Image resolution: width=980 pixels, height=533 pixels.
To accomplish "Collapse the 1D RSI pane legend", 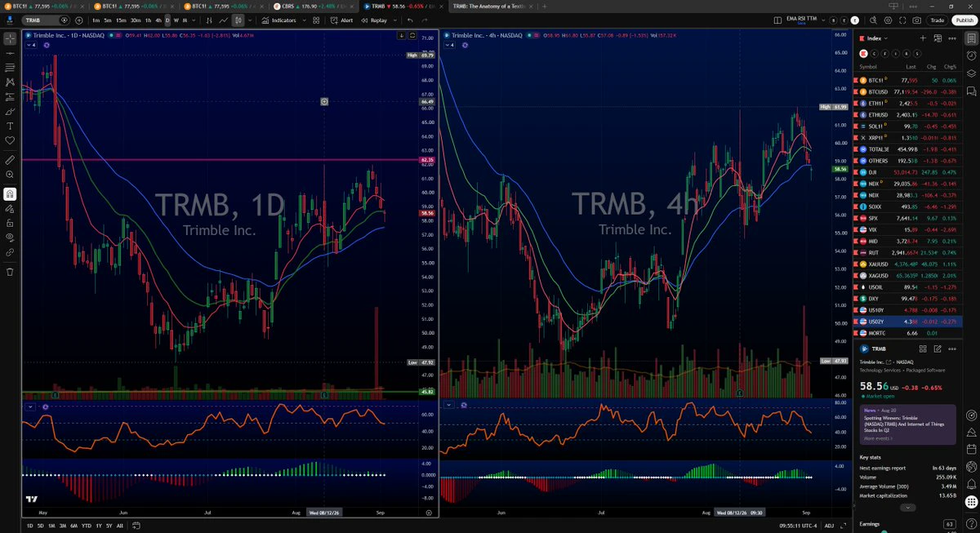I will 30,406.
